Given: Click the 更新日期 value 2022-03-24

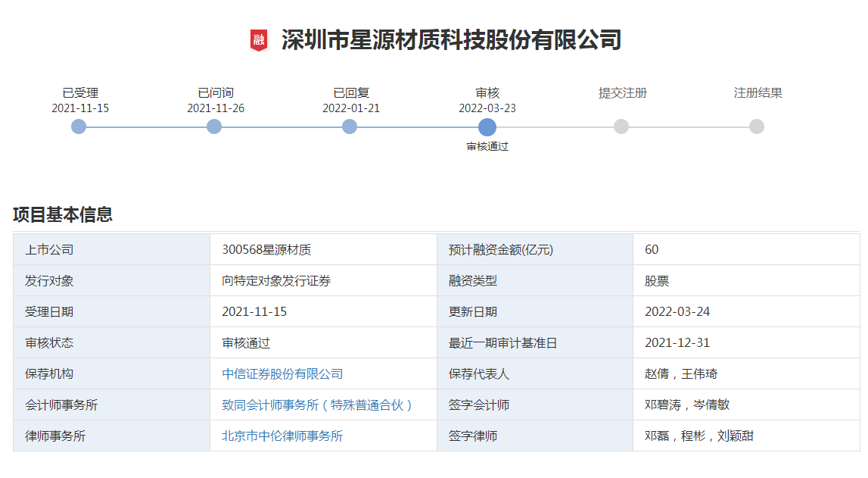Looking at the screenshot, I should tap(677, 312).
